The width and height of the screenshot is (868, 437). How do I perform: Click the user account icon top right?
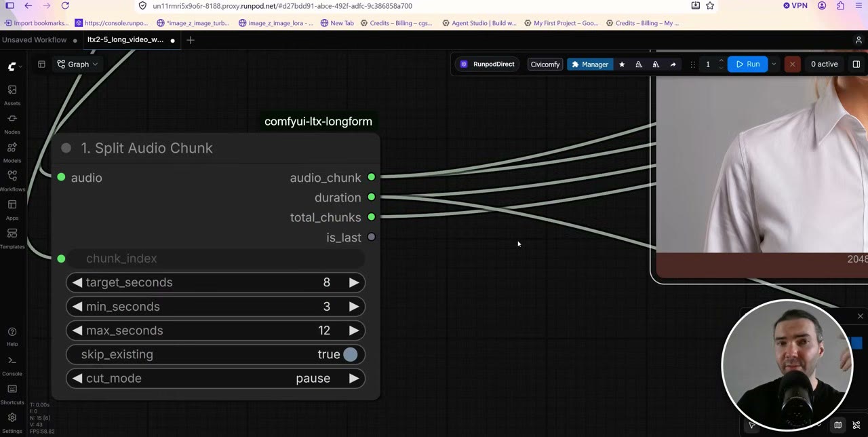click(859, 40)
